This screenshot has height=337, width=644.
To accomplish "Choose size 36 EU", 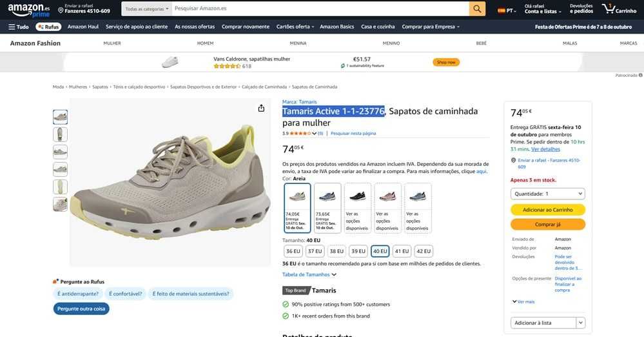I will (293, 251).
